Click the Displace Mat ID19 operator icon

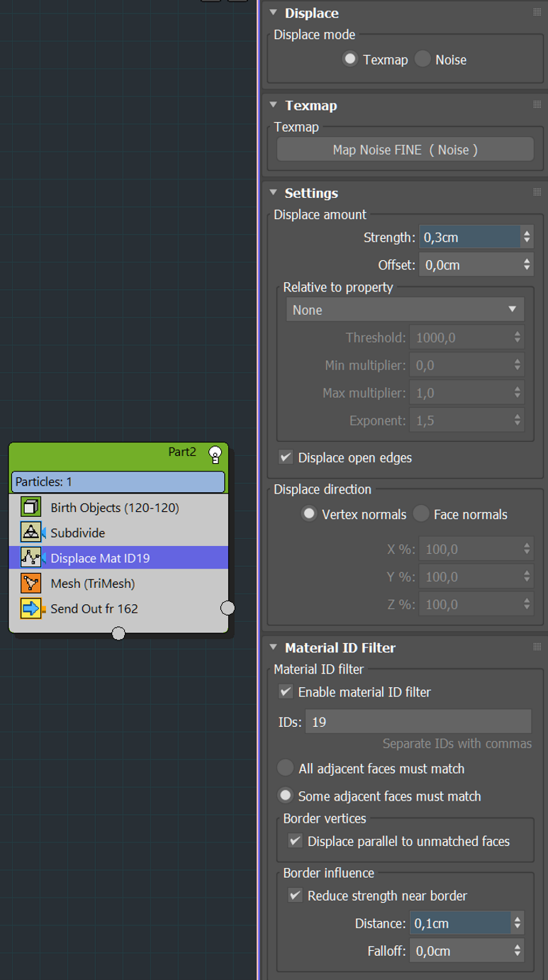tap(30, 558)
